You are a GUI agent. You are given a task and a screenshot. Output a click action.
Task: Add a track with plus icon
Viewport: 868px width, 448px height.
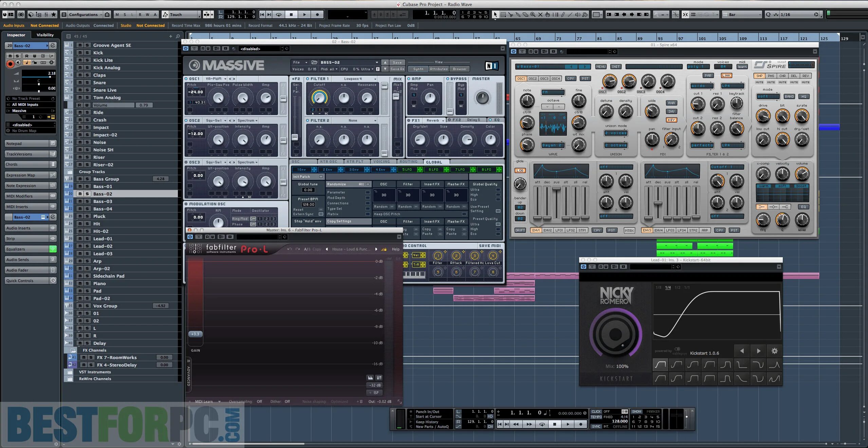170,36
